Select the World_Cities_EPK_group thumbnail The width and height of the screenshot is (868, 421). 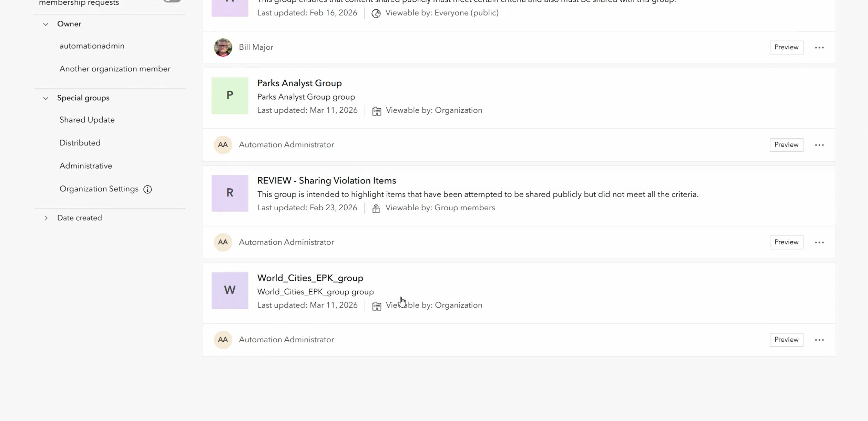(x=229, y=291)
